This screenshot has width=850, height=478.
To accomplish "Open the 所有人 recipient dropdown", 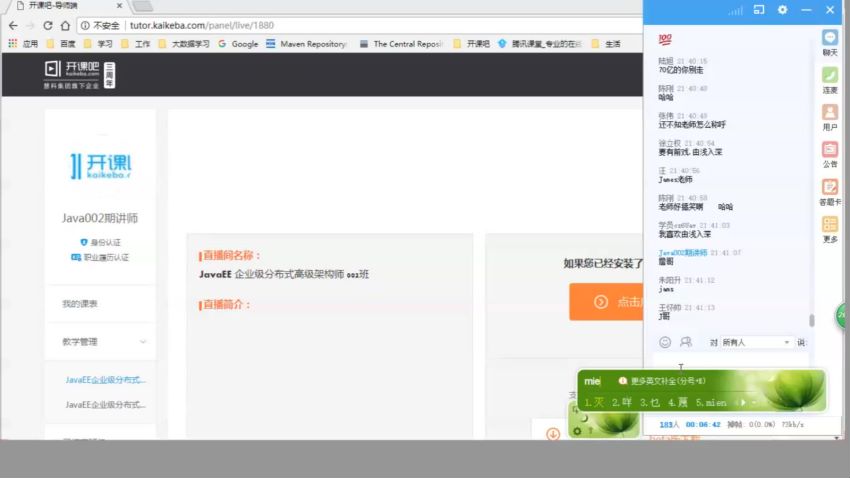I will point(756,343).
